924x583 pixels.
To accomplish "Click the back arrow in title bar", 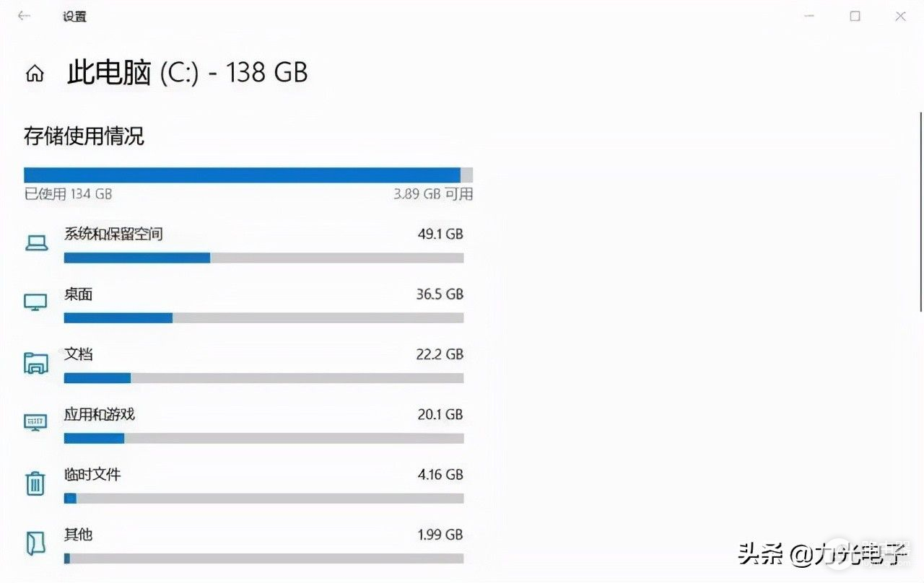I will coord(25,16).
